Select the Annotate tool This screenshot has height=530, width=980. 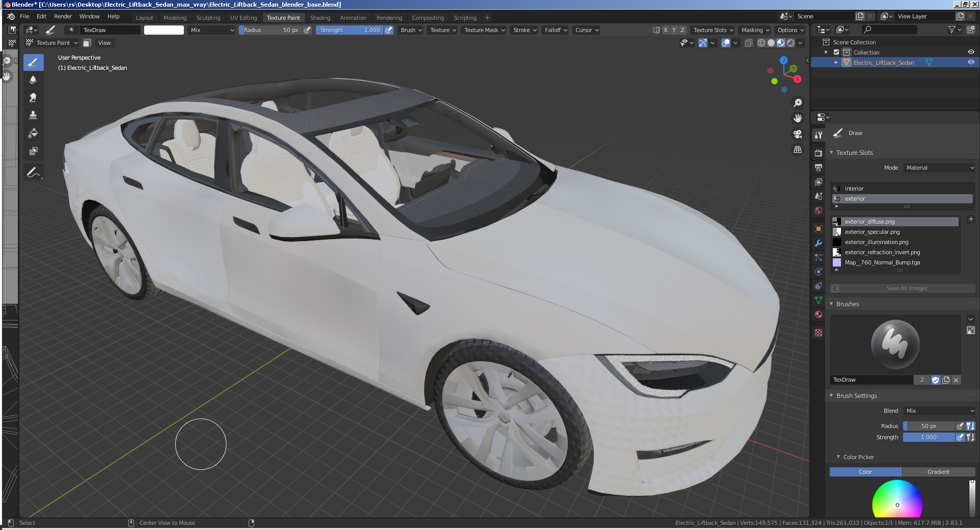(x=33, y=173)
